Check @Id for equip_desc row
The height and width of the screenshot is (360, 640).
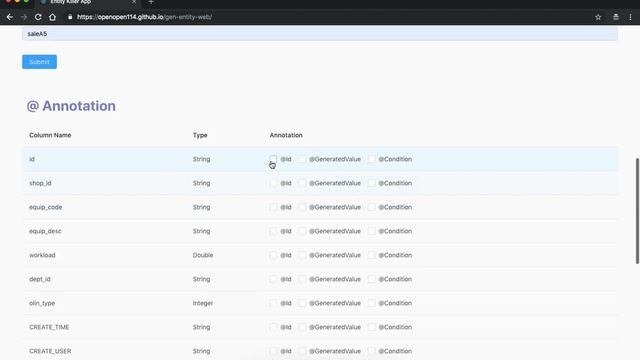273,231
